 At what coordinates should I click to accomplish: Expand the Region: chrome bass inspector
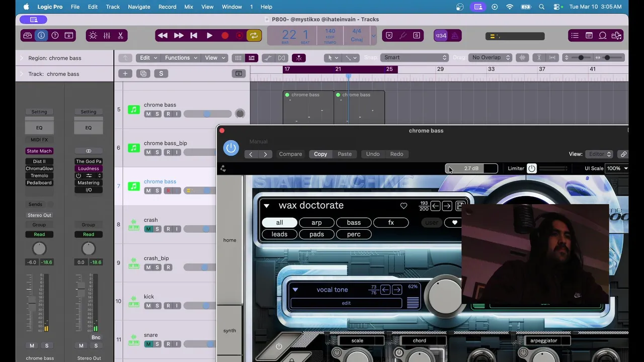tap(22, 58)
